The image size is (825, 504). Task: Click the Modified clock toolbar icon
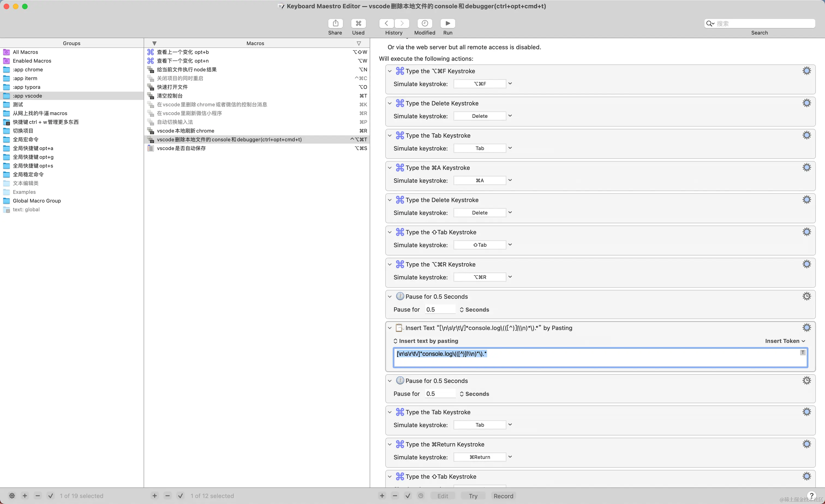(x=425, y=23)
